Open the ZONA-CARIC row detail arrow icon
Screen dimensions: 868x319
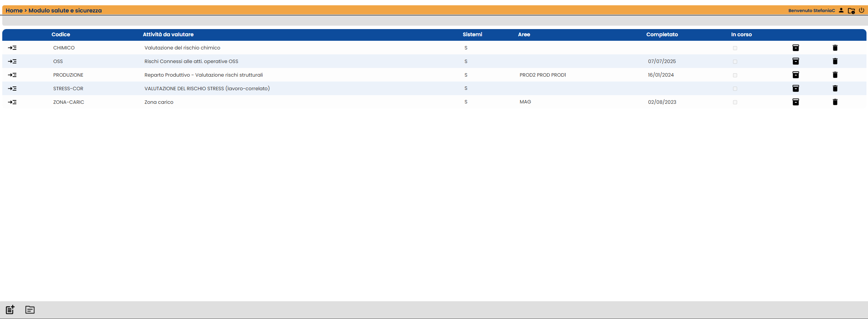(x=12, y=102)
